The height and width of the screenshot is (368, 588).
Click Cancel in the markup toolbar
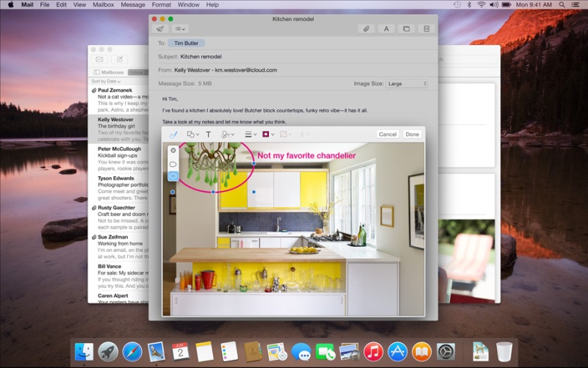(387, 134)
